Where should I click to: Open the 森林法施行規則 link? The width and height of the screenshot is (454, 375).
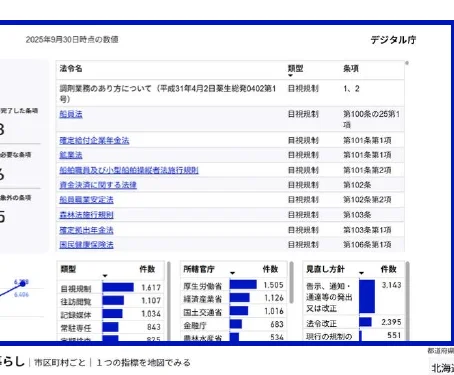pos(86,215)
